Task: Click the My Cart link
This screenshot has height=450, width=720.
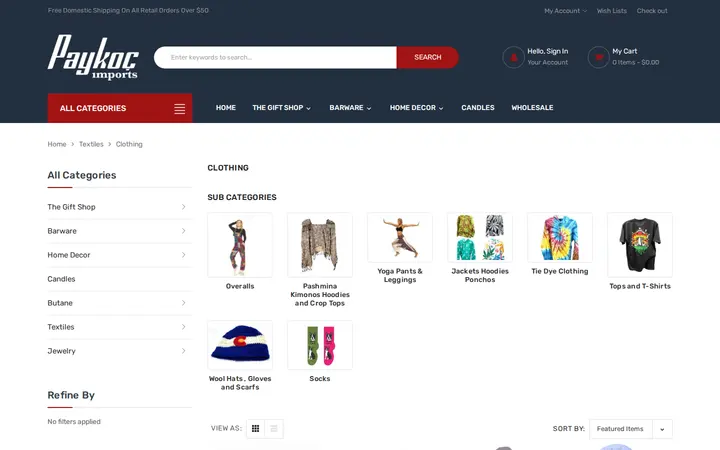Action: coord(624,51)
